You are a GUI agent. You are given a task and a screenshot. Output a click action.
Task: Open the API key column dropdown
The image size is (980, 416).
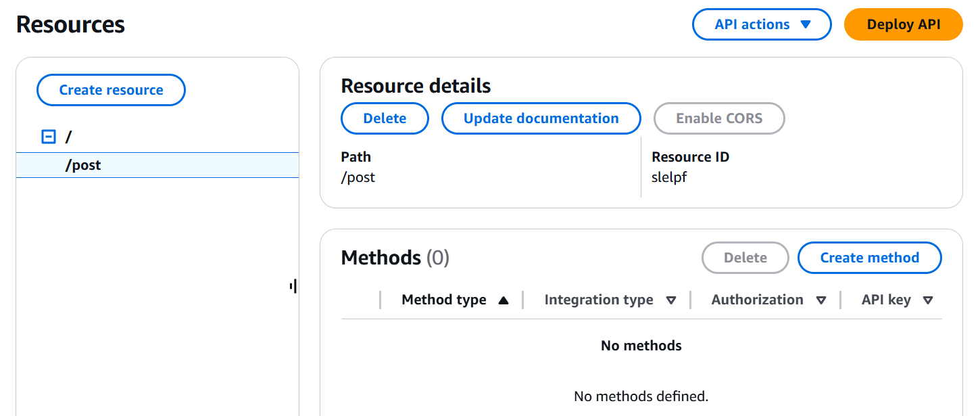[928, 300]
